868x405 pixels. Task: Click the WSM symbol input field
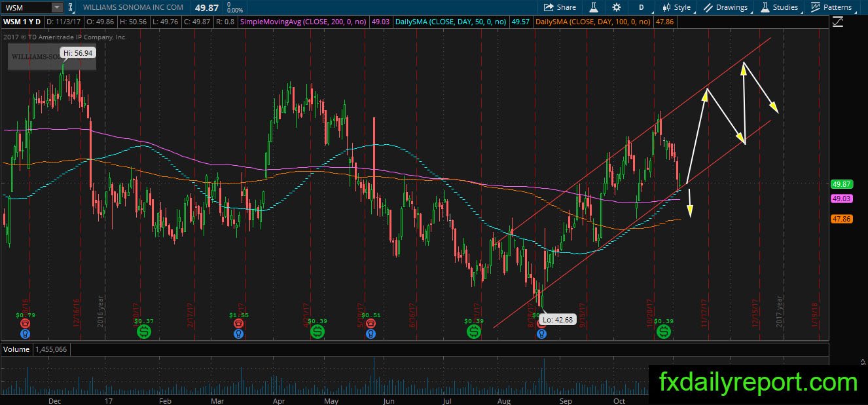coord(26,7)
